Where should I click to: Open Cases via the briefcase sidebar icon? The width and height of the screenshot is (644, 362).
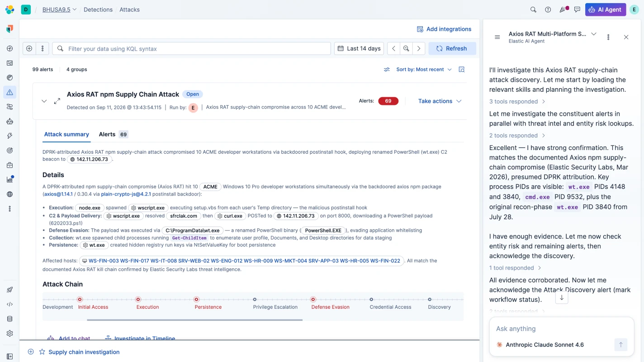[x=10, y=165]
